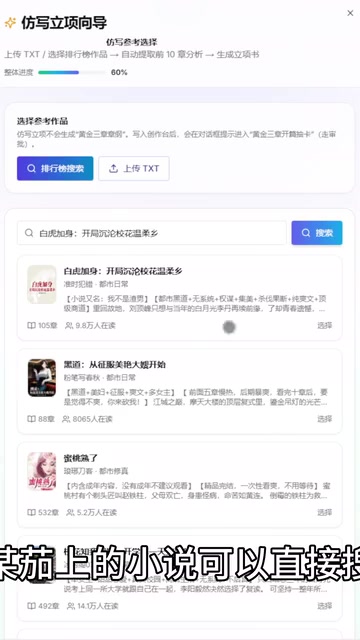Click the description beginning 【黑道+美妇+征服
Image resolution: width=360 pixels, height=640 pixels.
[x=196, y=397]
